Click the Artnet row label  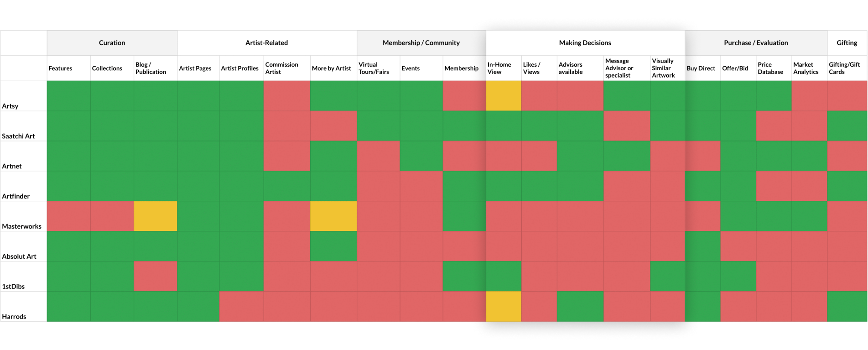[x=12, y=166]
